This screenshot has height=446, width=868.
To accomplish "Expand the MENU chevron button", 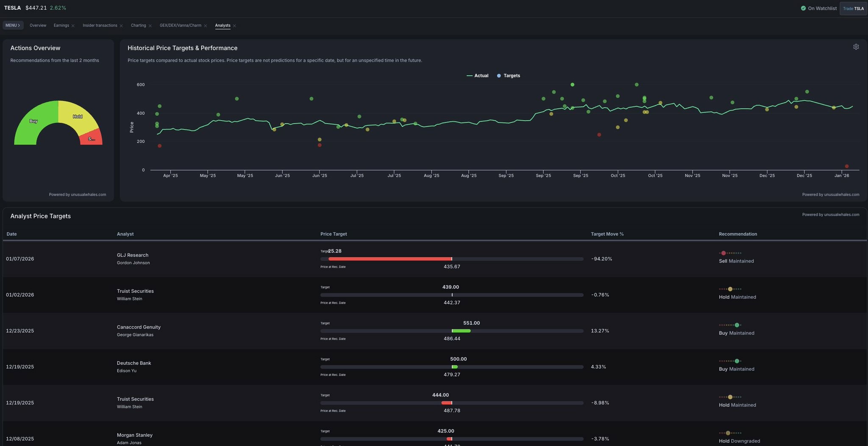I will click(x=12, y=25).
